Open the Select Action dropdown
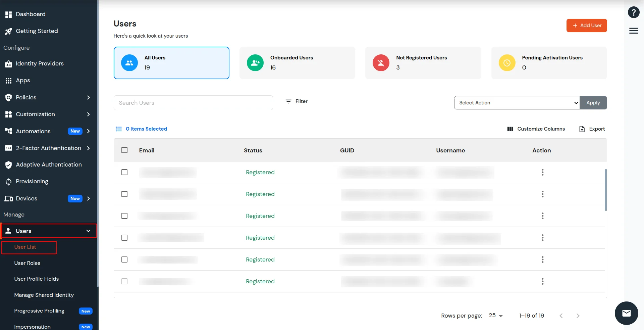The width and height of the screenshot is (644, 330). pos(517,103)
